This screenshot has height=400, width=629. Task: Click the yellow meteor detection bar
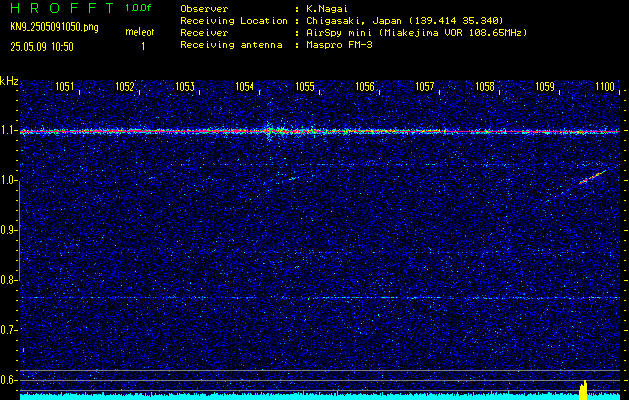583,390
